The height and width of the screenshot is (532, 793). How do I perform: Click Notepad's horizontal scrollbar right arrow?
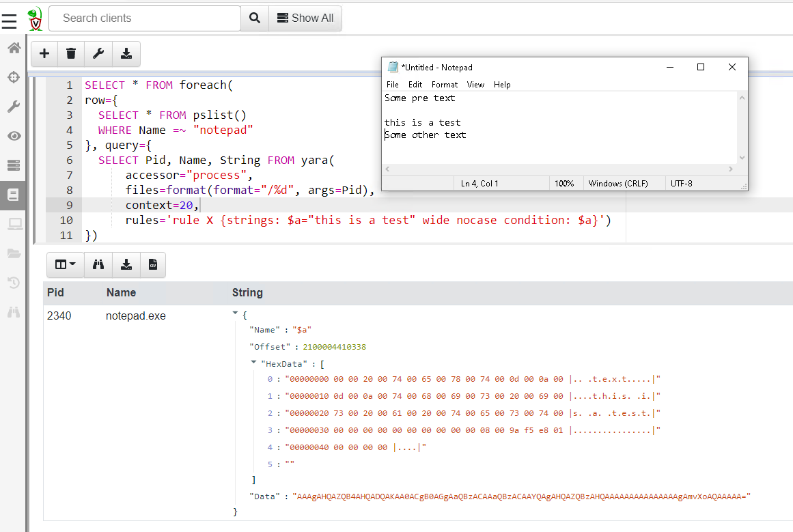pyautogui.click(x=730, y=169)
